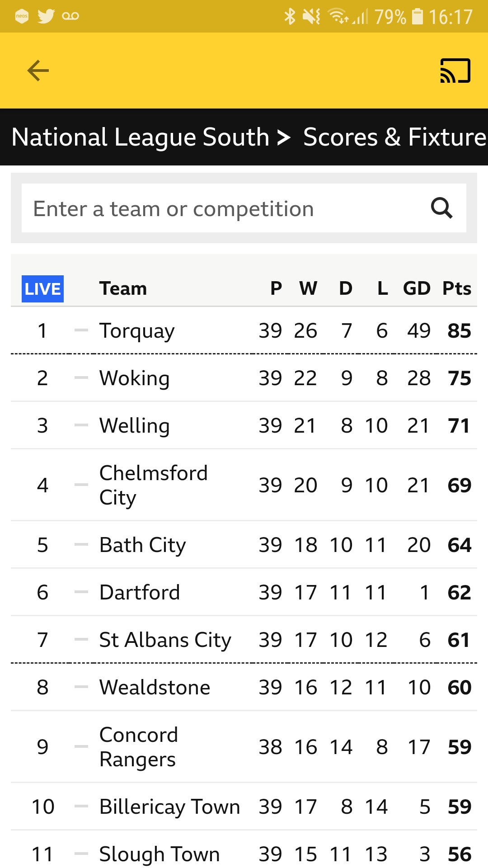488x868 pixels.
Task: Open the National League South breadcrumb
Action: (141, 137)
